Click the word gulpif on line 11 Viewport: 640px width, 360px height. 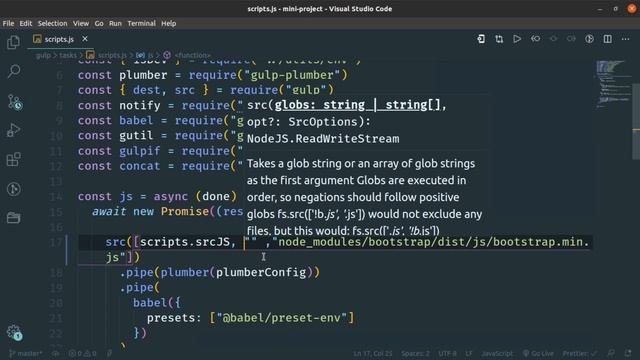click(140, 151)
